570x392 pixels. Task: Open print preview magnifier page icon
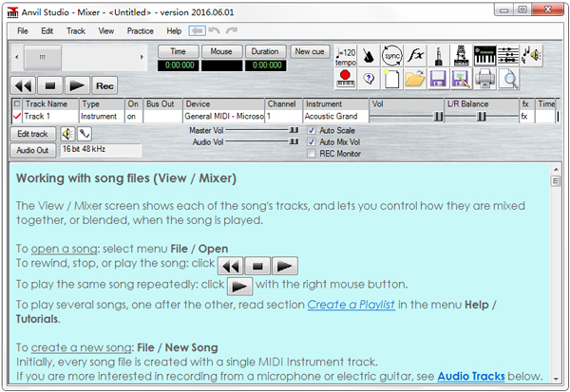coord(508,79)
